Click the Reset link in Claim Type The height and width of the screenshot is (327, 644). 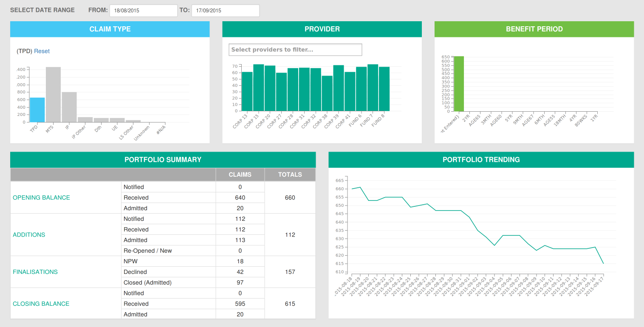(x=42, y=51)
